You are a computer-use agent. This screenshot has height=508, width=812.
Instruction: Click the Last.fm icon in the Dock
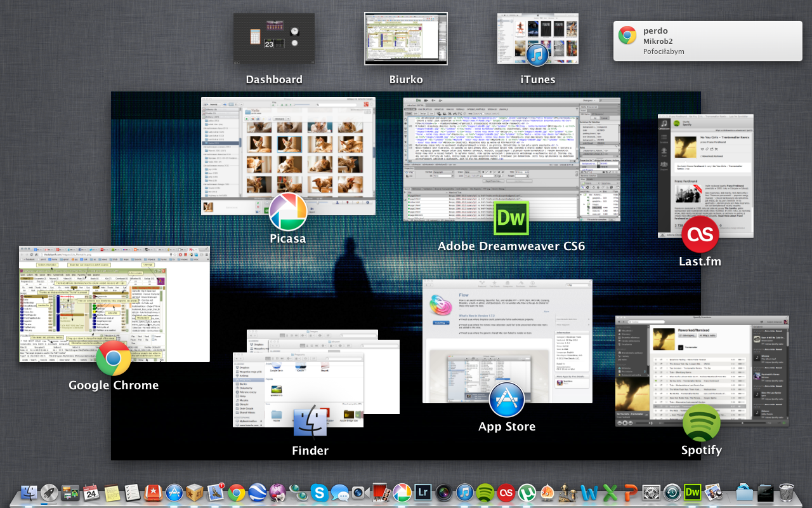point(506,492)
